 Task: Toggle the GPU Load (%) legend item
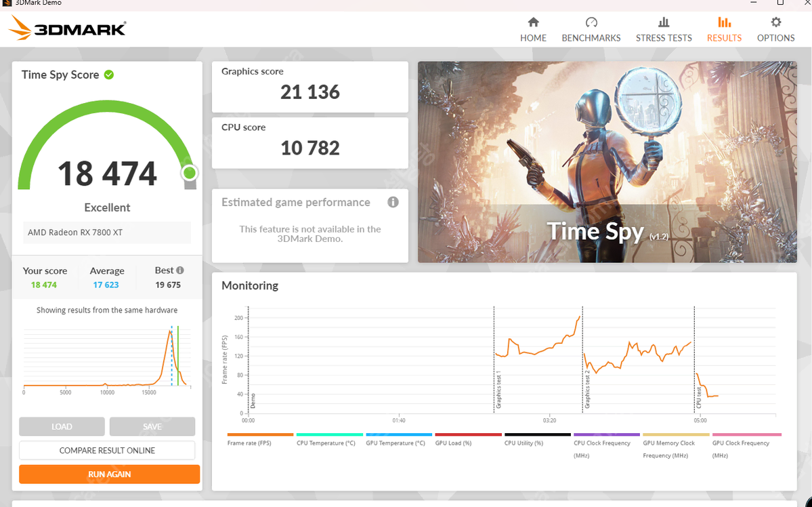454,443
